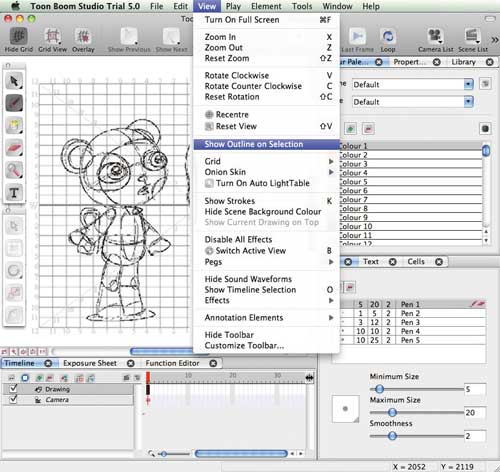Click the Recentre menu item icon

tap(209, 115)
